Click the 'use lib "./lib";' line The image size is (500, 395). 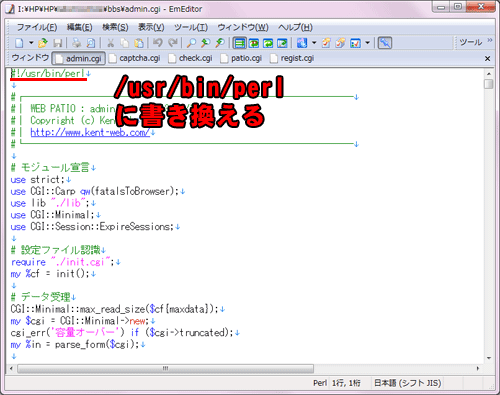[x=50, y=203]
